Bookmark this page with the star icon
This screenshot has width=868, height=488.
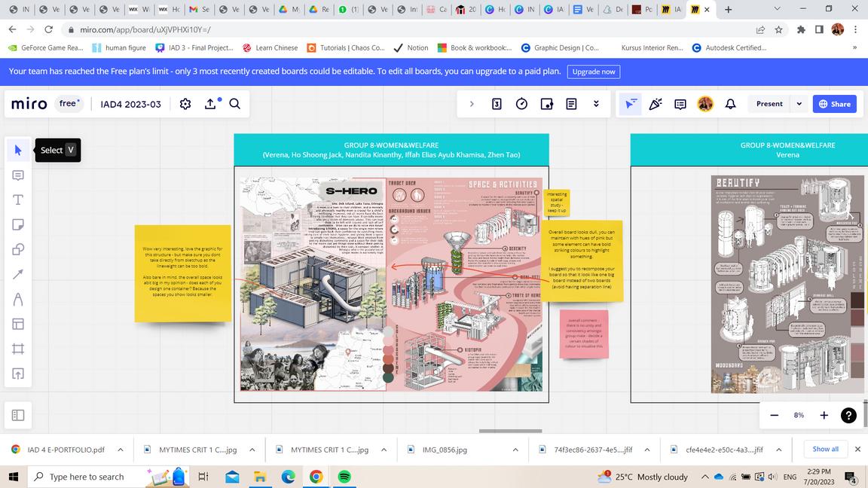coord(778,29)
